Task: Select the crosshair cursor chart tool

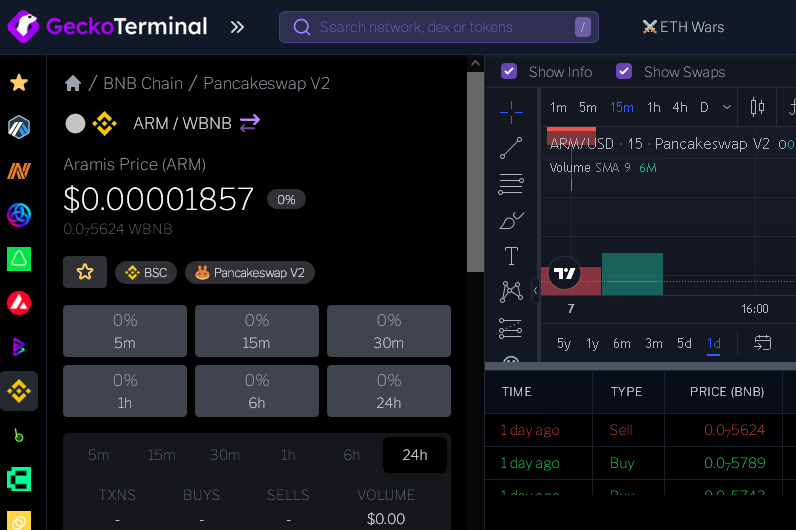Action: 511,112
